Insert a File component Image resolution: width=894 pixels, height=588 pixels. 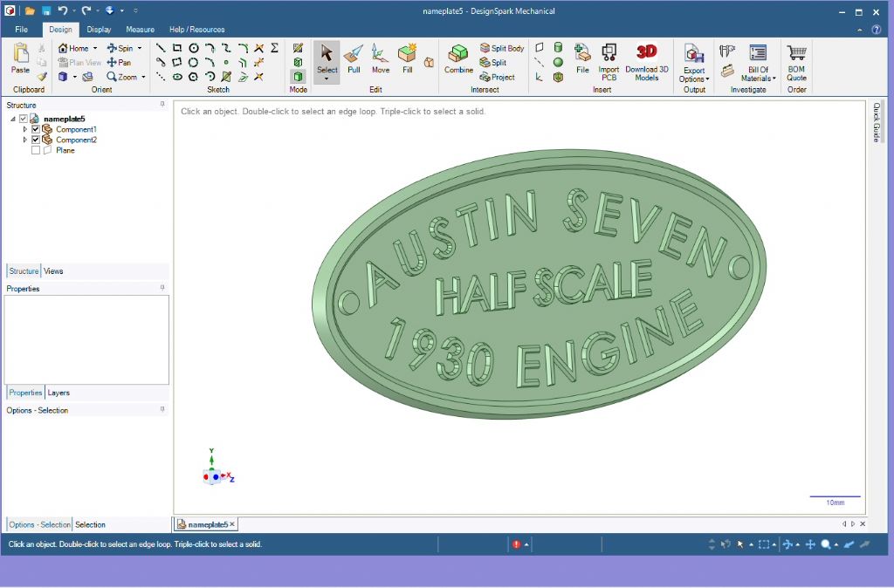click(x=582, y=58)
